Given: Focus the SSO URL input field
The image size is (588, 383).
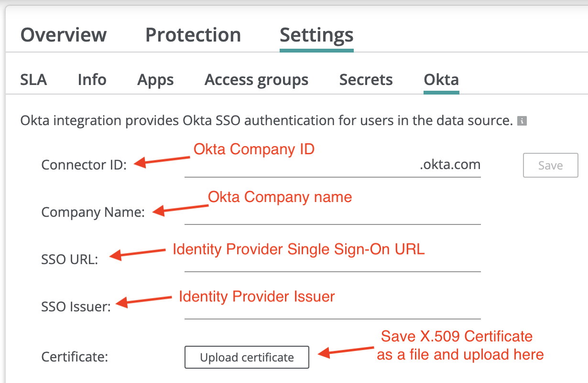Looking at the screenshot, I should coord(332,261).
